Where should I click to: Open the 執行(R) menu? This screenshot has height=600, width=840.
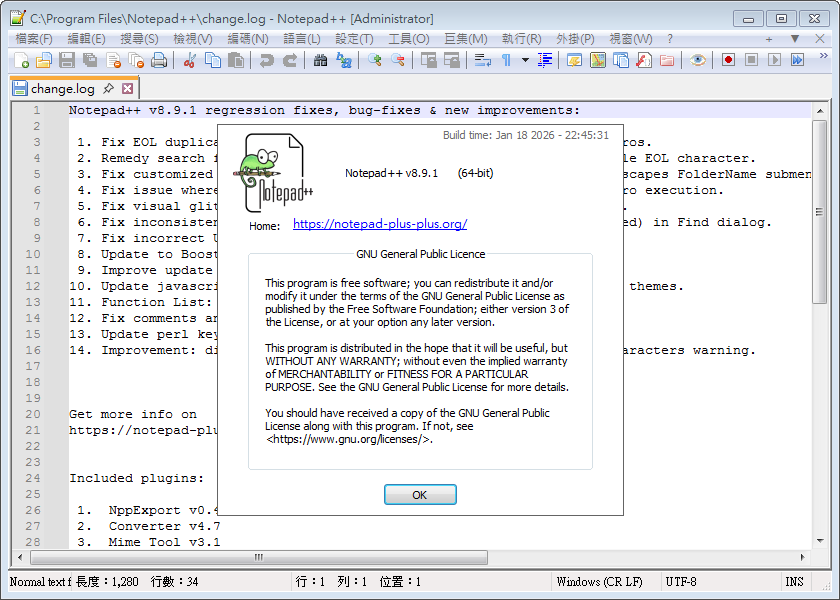click(x=521, y=39)
